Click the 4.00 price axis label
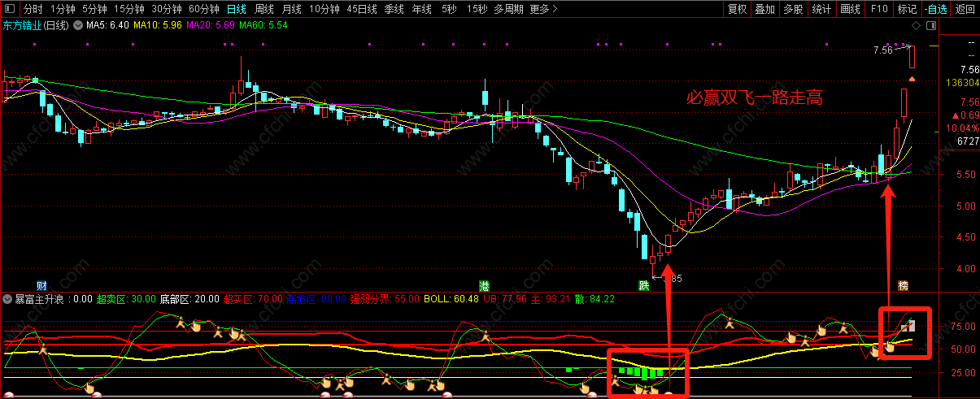The width and height of the screenshot is (980, 399). tap(968, 269)
